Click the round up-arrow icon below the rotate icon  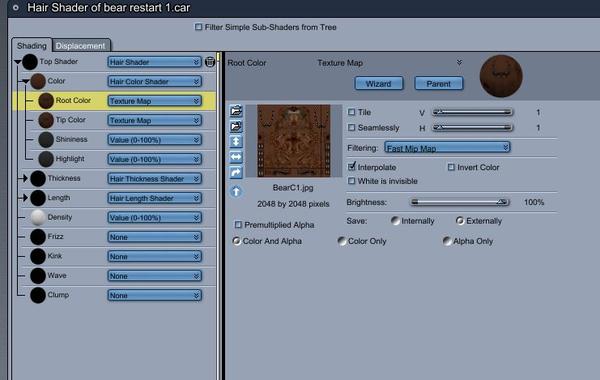tap(236, 191)
